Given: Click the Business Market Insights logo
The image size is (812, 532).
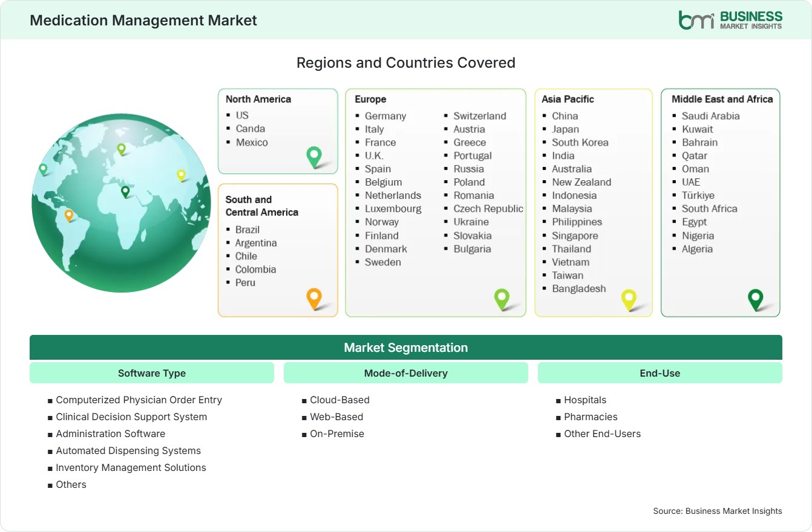Looking at the screenshot, I should [730, 20].
